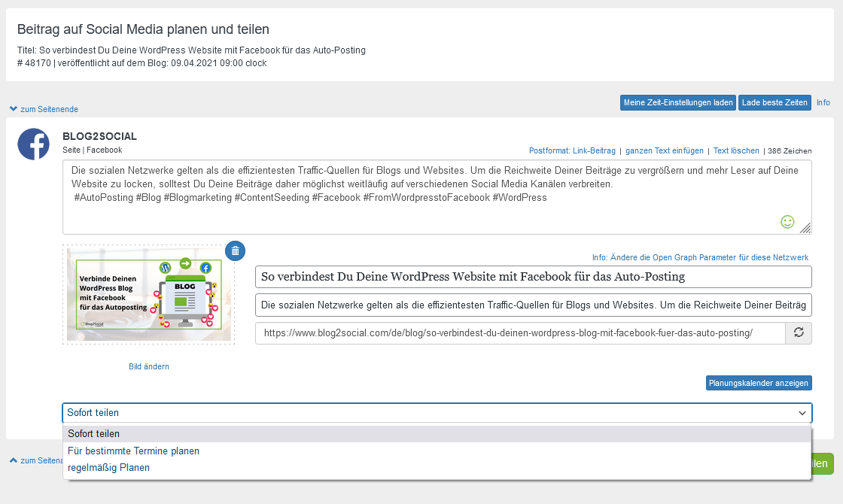Screen dimensions: 843x504
Task: Click the 'zum Seitenende' link with down chevron
Action: (44, 109)
